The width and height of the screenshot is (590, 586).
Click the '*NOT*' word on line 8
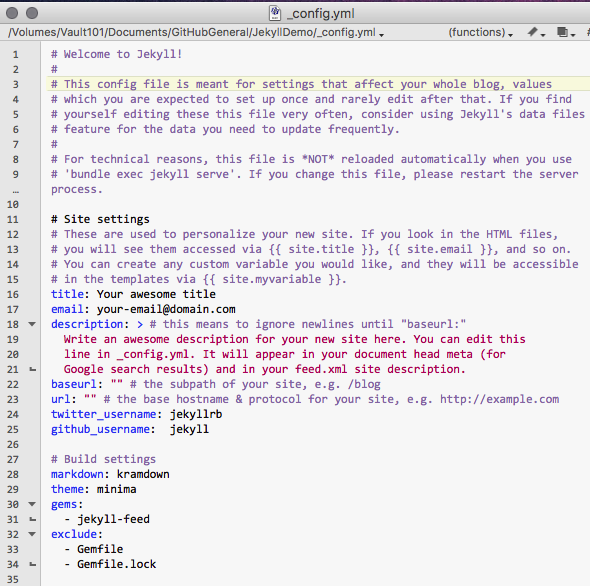(x=318, y=159)
